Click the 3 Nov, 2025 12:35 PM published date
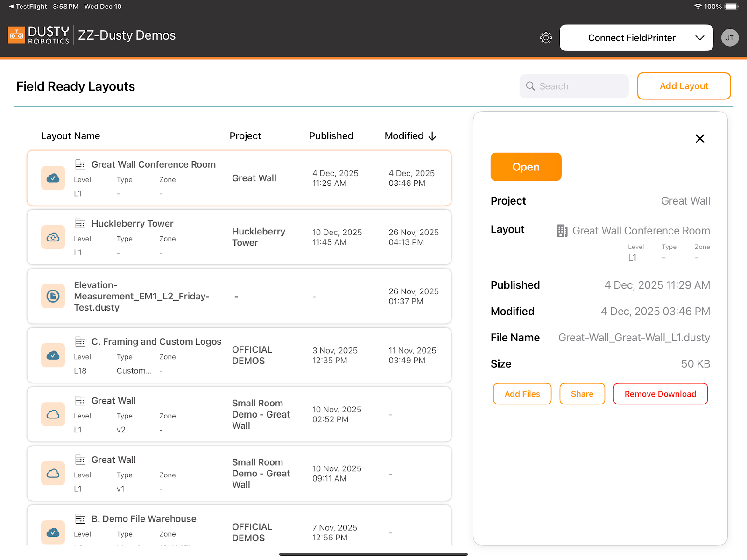This screenshot has width=747, height=560. point(335,355)
